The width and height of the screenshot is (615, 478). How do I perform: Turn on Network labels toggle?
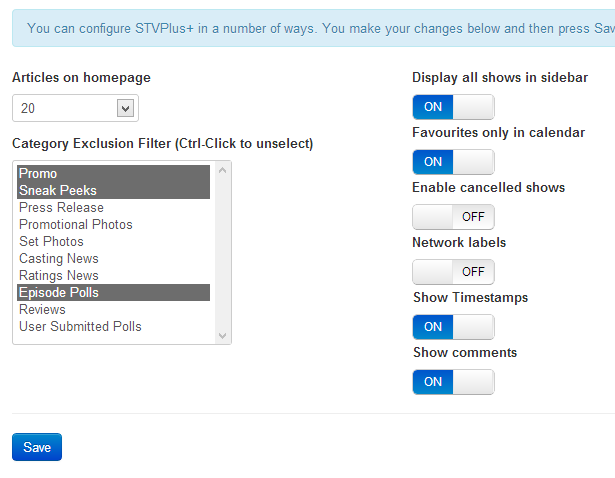click(x=453, y=272)
